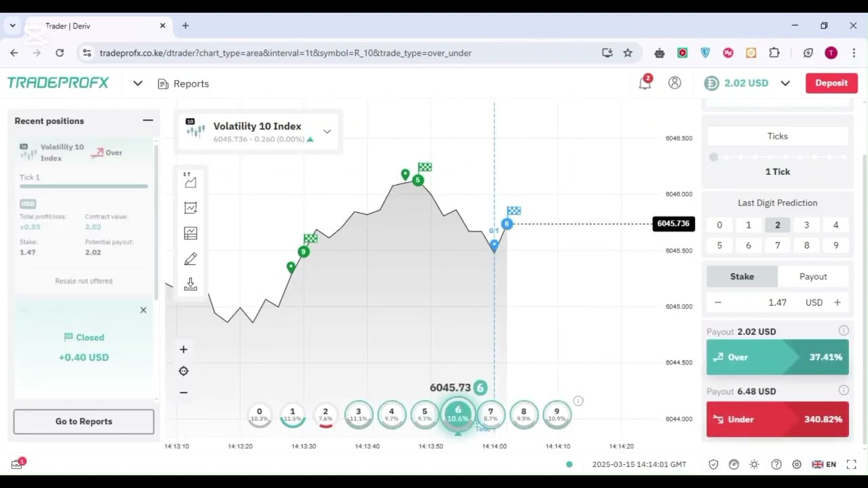Download the chart image
The image size is (868, 488).
pos(191,285)
